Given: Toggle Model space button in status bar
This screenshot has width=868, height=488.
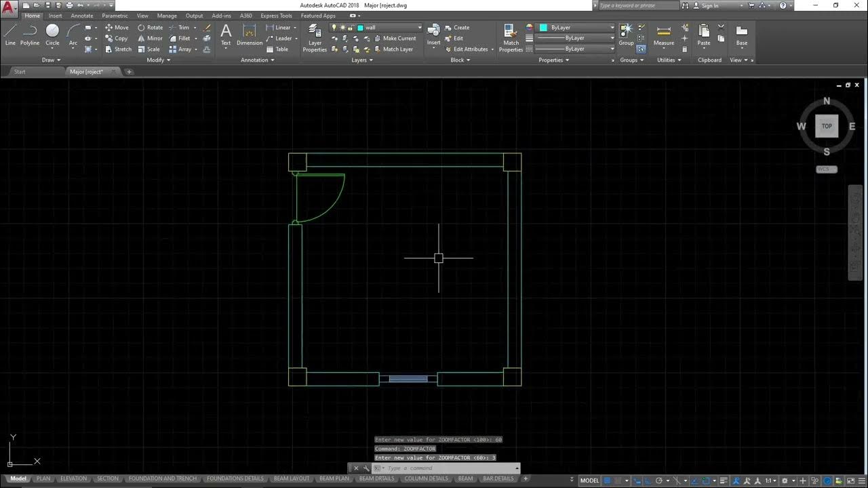Looking at the screenshot, I should coord(589,481).
